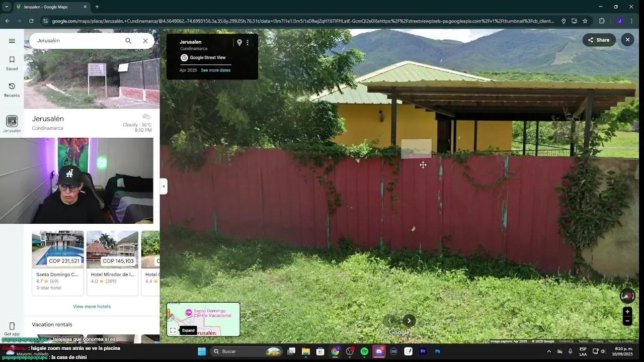Click the Share button
Image resolution: width=644 pixels, height=362 pixels.
coord(599,40)
